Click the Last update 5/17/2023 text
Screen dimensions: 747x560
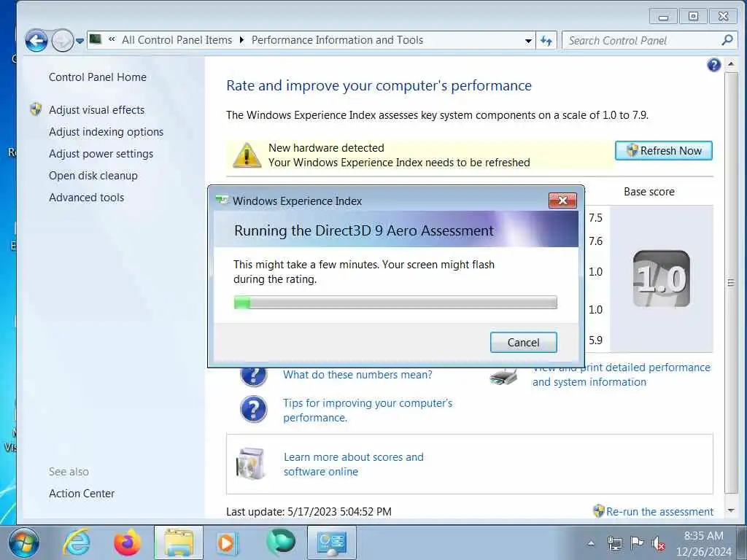click(x=309, y=511)
